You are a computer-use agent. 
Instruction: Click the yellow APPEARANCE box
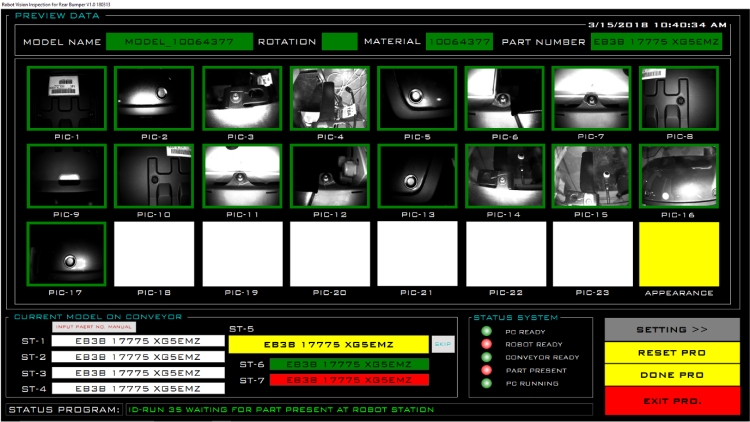pyautogui.click(x=679, y=253)
